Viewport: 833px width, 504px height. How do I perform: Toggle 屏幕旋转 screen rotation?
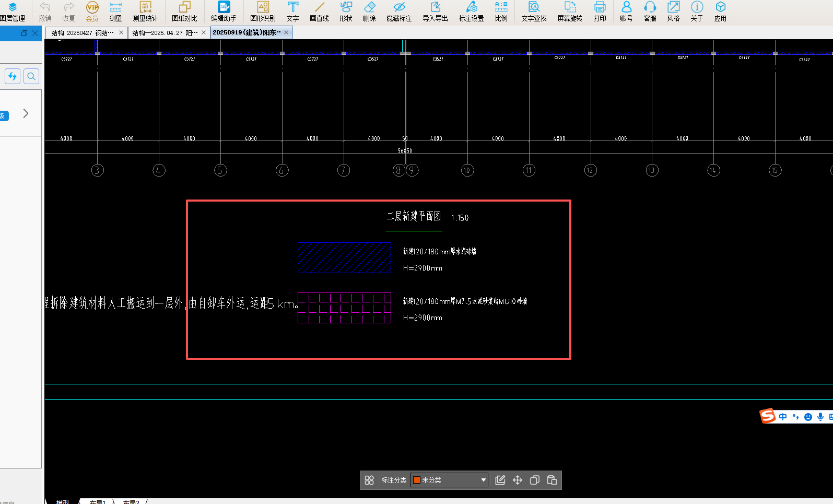[x=569, y=11]
